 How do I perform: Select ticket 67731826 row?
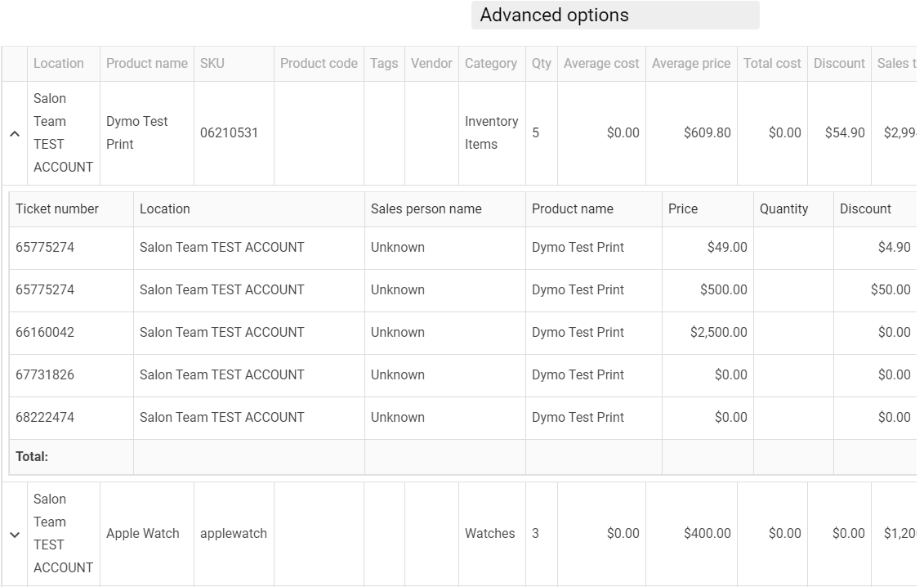point(45,375)
